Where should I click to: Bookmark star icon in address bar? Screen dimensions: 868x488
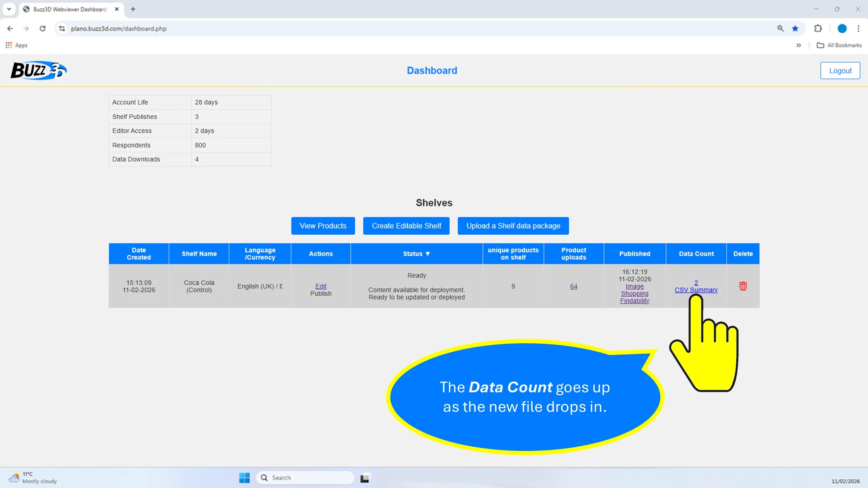[795, 28]
